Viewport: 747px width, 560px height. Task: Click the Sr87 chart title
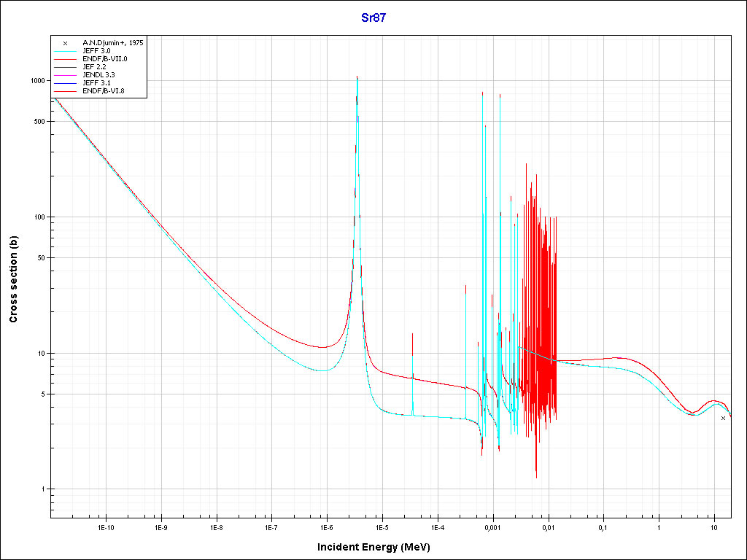click(x=373, y=18)
